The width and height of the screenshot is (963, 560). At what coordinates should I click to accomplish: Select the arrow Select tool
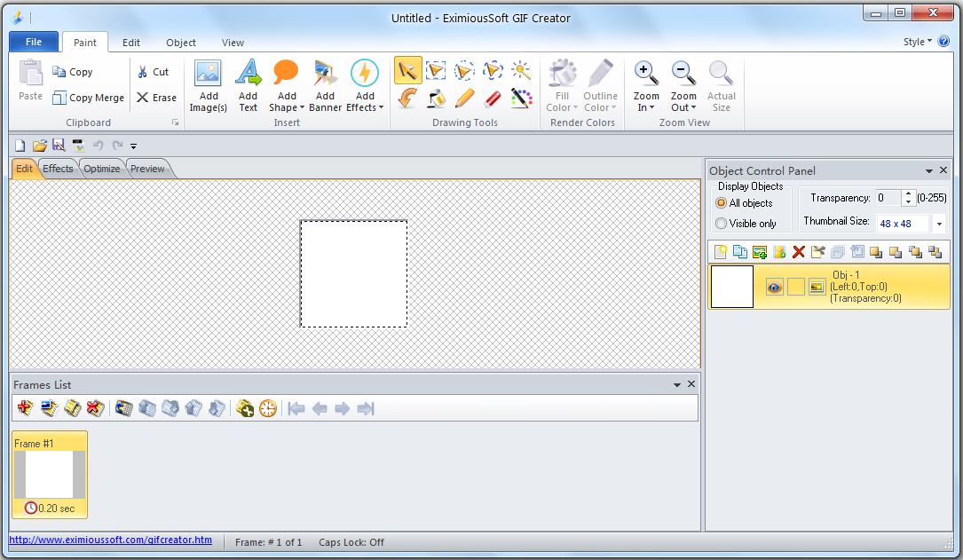pyautogui.click(x=407, y=71)
